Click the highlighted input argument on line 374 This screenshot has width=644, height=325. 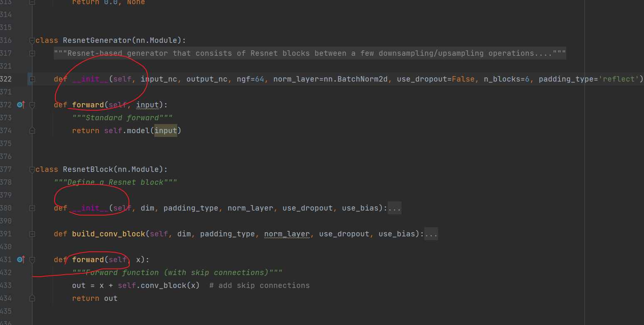tap(166, 131)
